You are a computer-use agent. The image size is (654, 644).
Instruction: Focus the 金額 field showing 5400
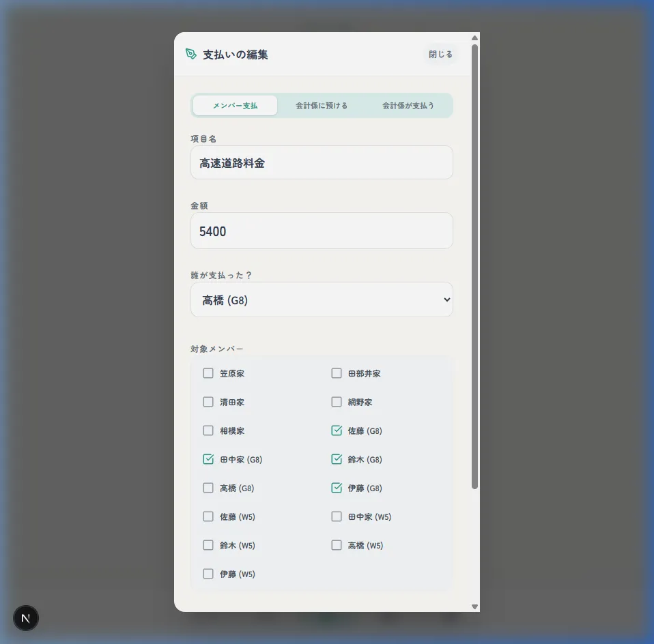pos(322,231)
